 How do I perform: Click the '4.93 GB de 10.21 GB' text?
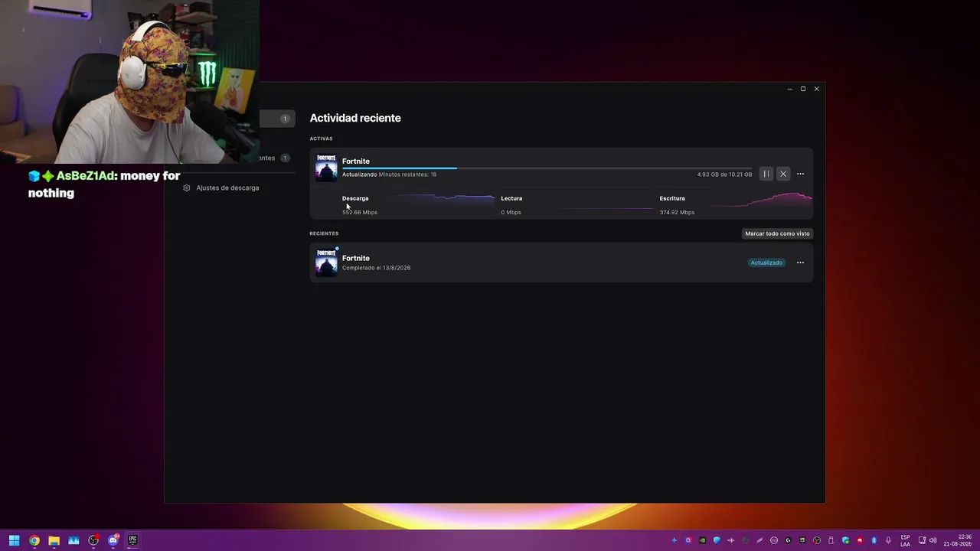724,174
